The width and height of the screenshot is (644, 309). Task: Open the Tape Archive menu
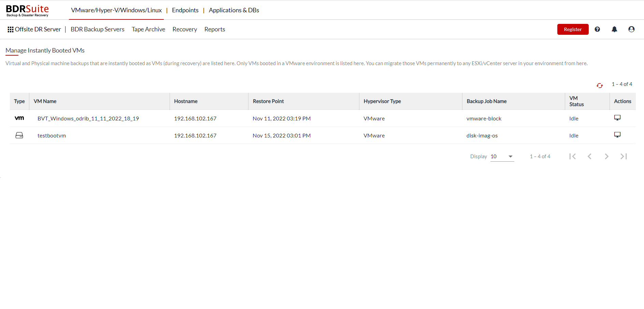point(148,29)
